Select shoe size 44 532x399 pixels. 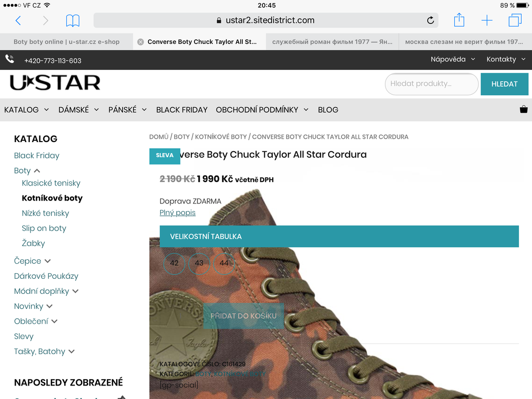click(224, 263)
